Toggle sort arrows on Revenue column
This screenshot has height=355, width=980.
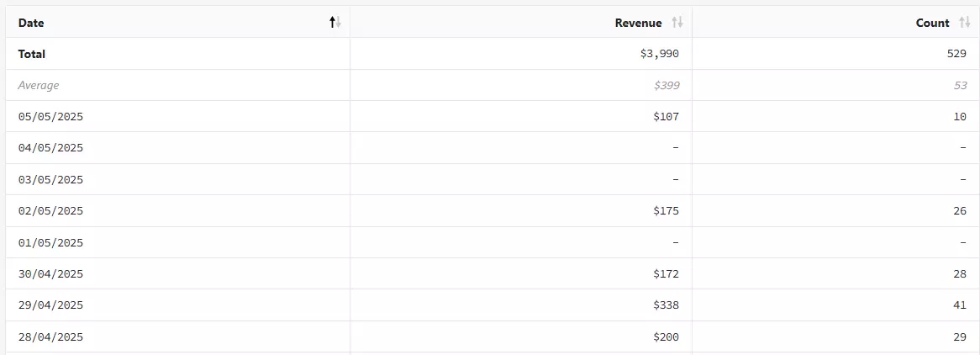click(x=677, y=23)
